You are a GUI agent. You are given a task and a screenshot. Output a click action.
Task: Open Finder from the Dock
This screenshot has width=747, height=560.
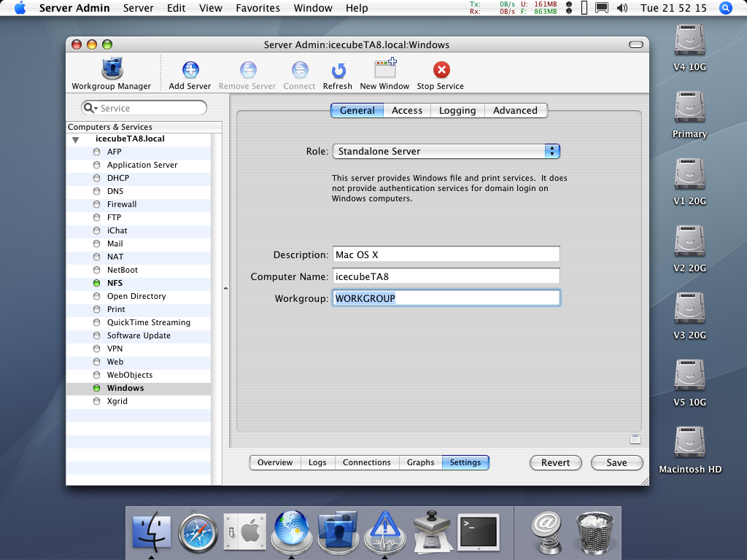coord(152,531)
